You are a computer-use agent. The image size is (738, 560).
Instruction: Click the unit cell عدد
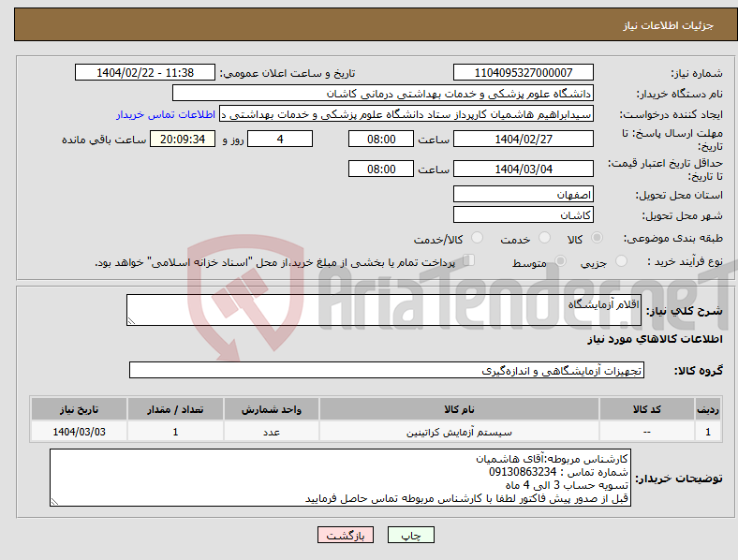click(272, 432)
